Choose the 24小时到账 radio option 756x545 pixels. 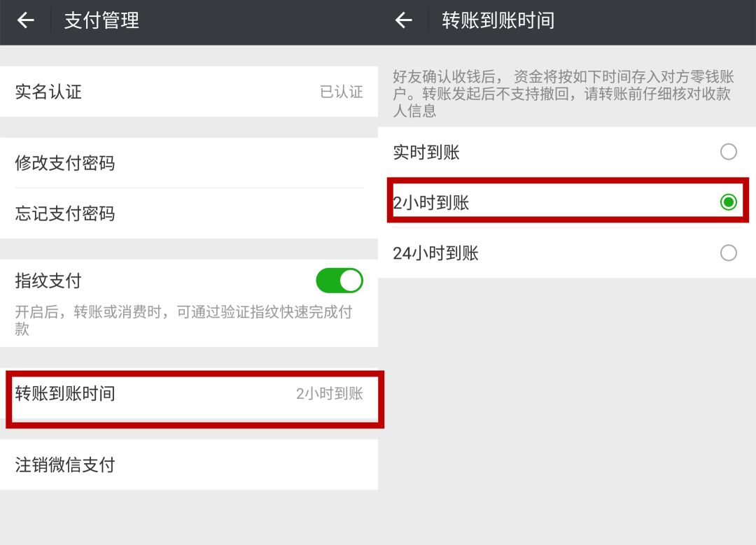click(x=728, y=253)
